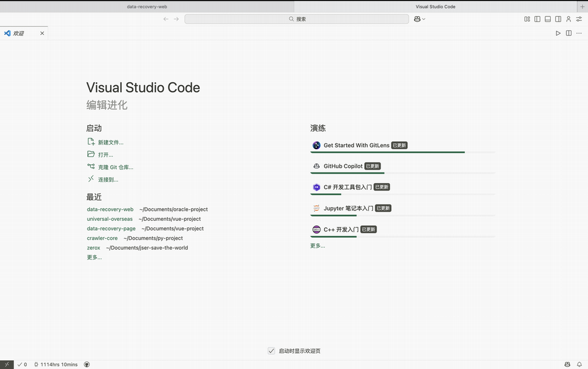Switch to the data-recovery-web window tab
Screen dimensions: 588x369
click(147, 7)
